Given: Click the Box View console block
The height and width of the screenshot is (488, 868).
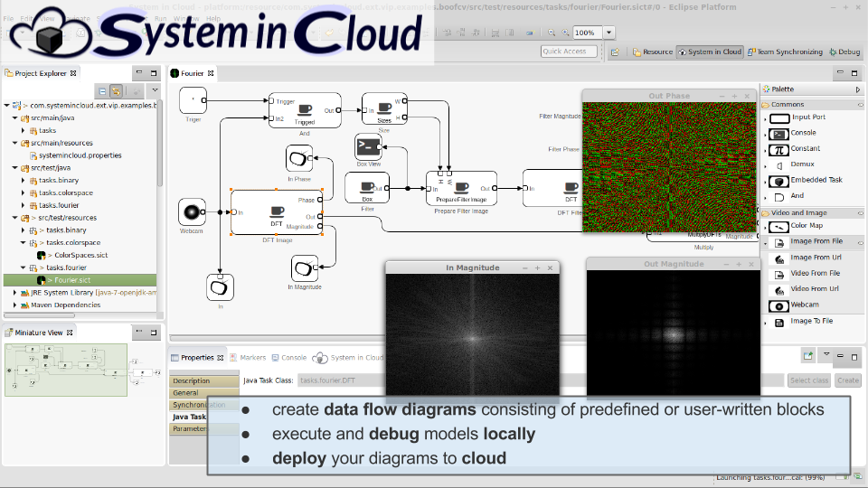Looking at the screenshot, I should [x=368, y=146].
